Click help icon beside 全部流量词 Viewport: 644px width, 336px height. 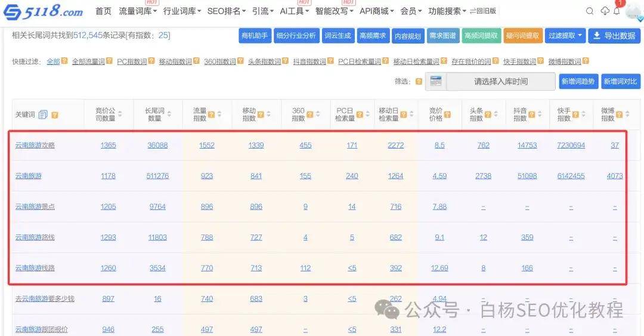pos(109,61)
